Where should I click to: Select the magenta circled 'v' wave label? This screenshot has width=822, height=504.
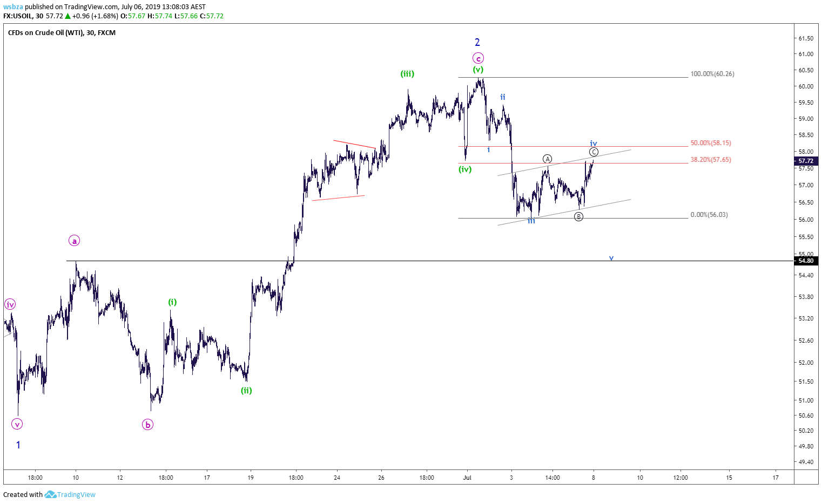17,424
